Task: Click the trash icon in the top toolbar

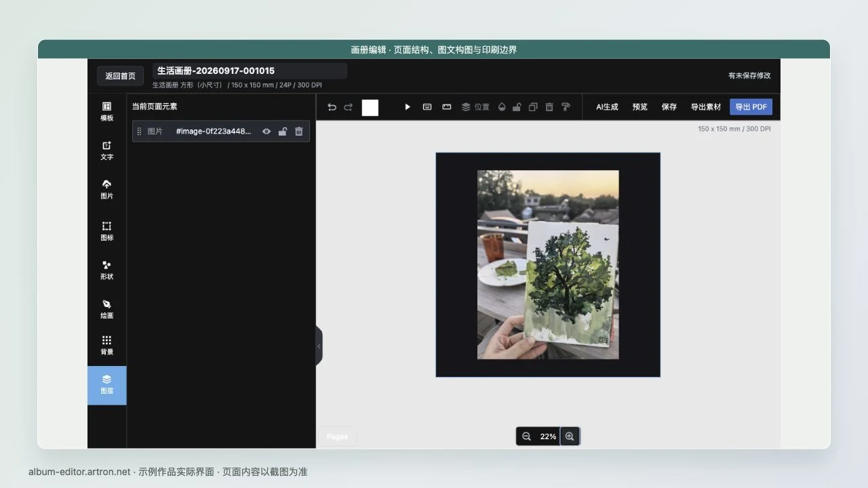Action: (x=549, y=107)
